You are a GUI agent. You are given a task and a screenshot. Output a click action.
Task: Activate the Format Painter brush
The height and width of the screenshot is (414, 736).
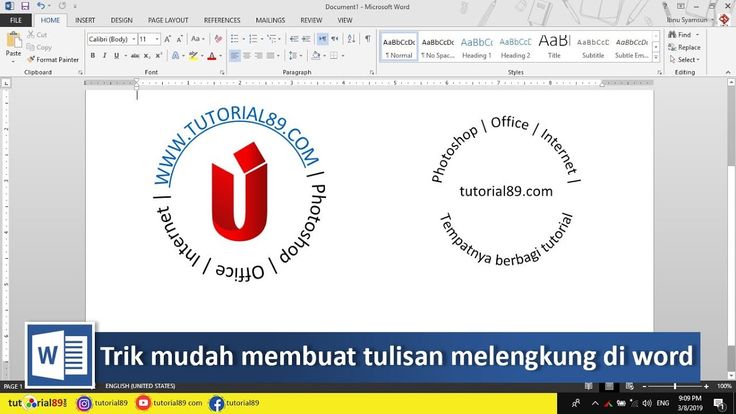[53, 60]
